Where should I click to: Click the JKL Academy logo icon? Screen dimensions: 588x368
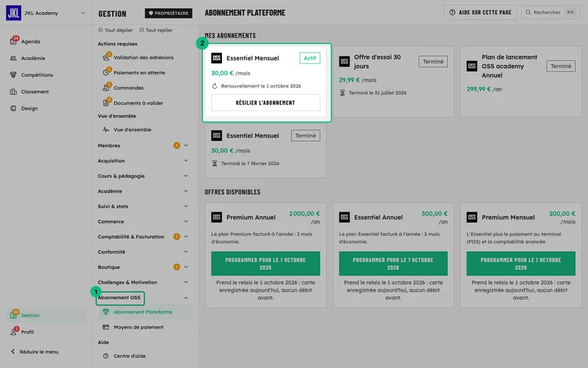pyautogui.click(x=13, y=13)
